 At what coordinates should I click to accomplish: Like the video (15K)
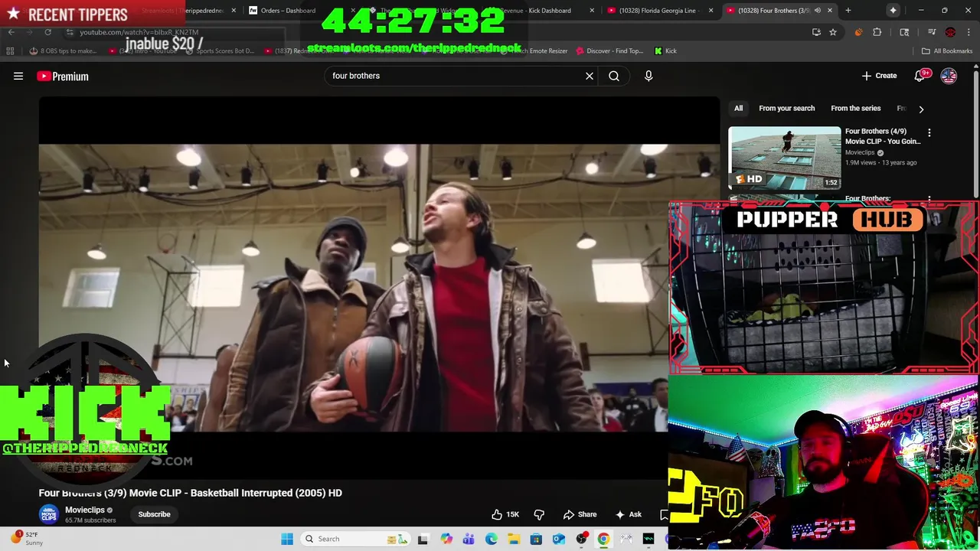(x=505, y=514)
